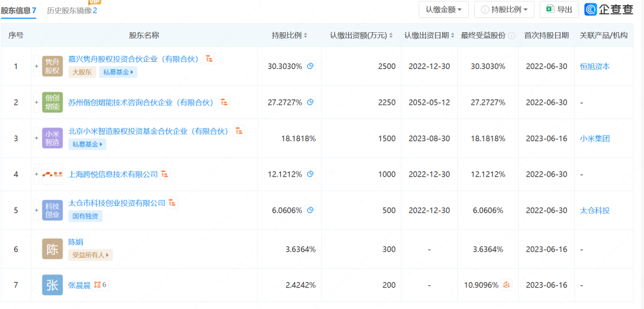Image resolution: width=644 pixels, height=309 pixels.
Task: Click the 2.4242% shareholding ratio in row 7
Action: pyautogui.click(x=301, y=285)
